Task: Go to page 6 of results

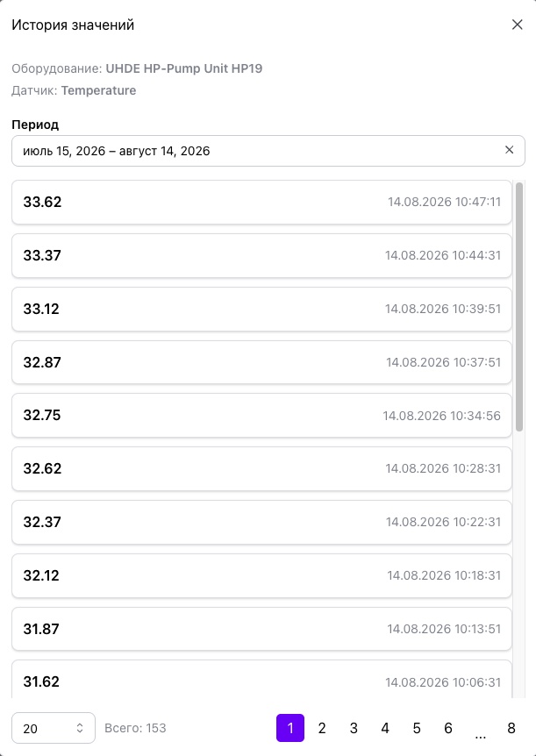Action: [448, 728]
